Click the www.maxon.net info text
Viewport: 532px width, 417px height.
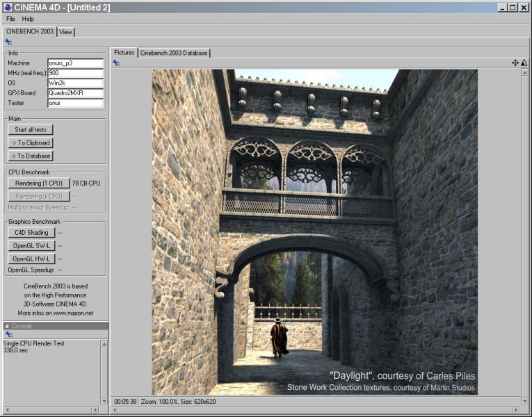point(73,313)
